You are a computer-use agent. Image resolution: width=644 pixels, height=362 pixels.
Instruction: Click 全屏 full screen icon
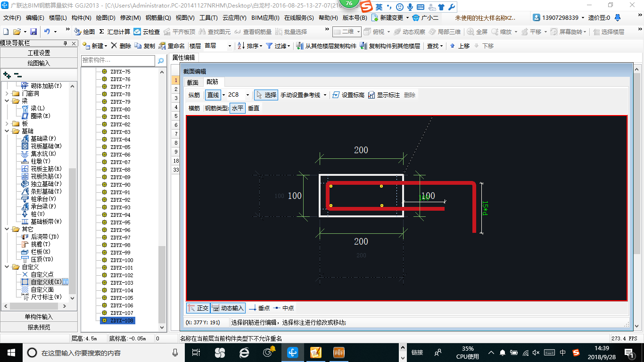(x=471, y=32)
